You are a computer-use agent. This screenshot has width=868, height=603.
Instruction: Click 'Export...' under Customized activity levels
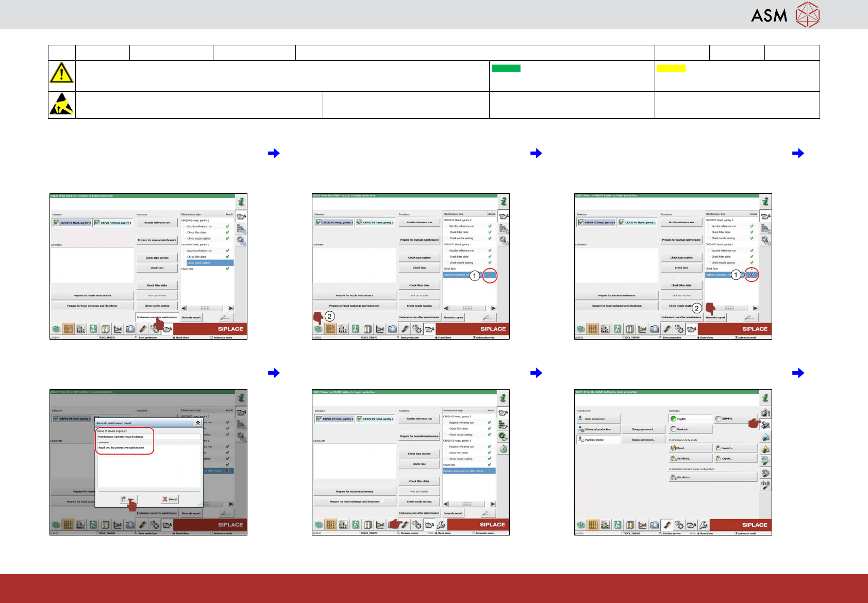[x=736, y=458]
